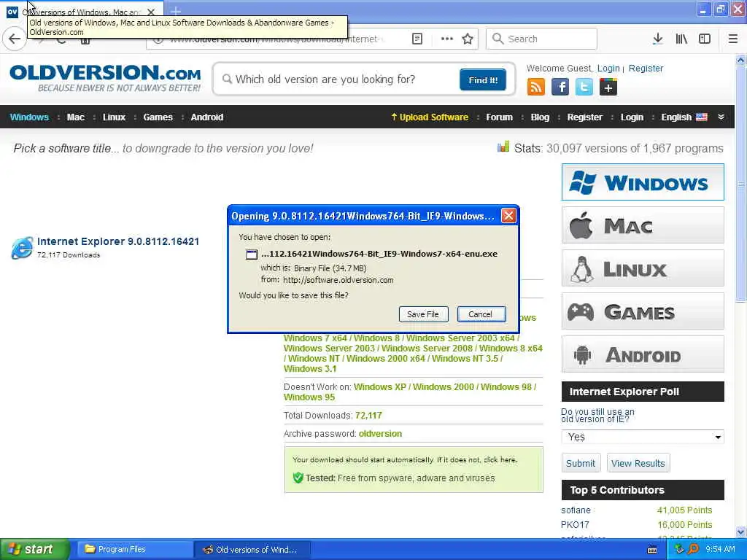
Task: Open Blog from the navigation bar
Action: (x=540, y=117)
